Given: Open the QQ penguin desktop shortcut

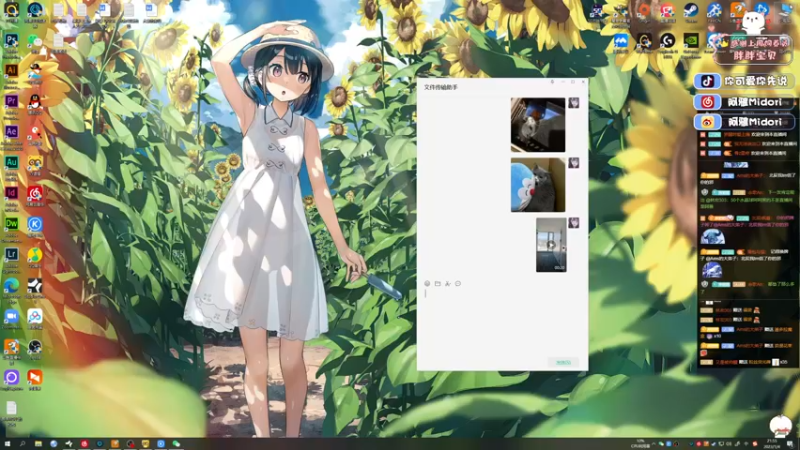Looking at the screenshot, I should pyautogui.click(x=35, y=102).
